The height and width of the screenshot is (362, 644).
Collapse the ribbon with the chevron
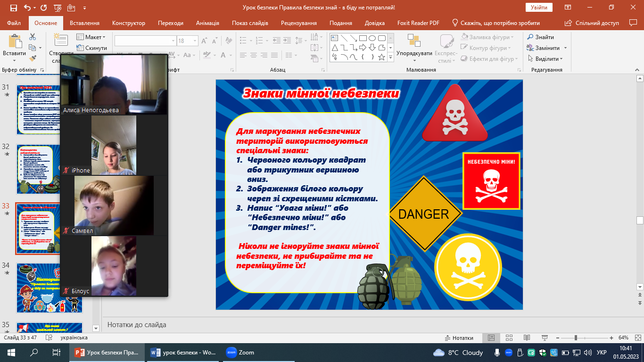pos(637,70)
